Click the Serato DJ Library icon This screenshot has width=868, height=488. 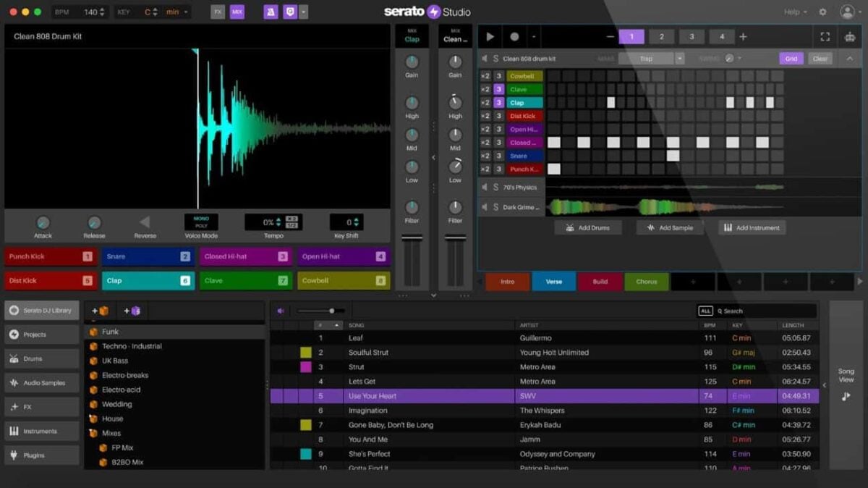pyautogui.click(x=16, y=310)
